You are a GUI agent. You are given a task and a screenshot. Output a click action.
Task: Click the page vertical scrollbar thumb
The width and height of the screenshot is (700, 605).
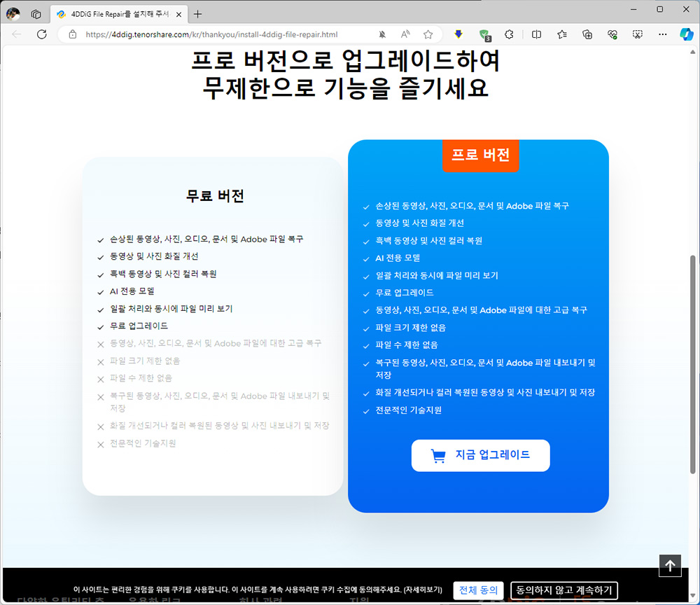click(x=692, y=364)
